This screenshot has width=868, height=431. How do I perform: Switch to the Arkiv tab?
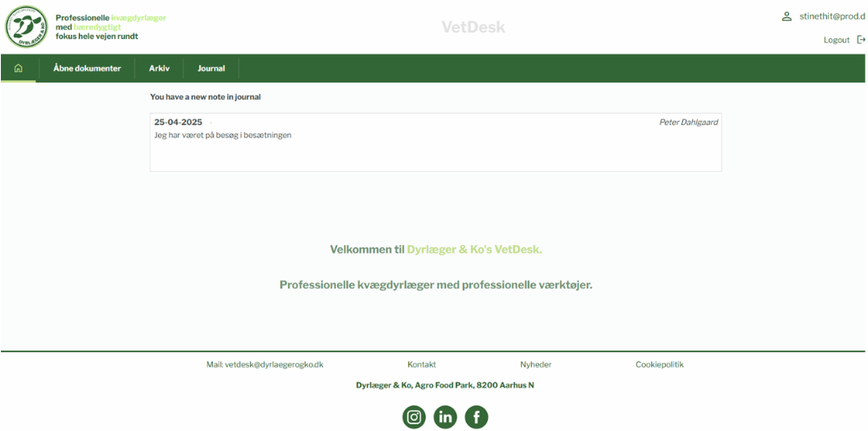tap(159, 69)
